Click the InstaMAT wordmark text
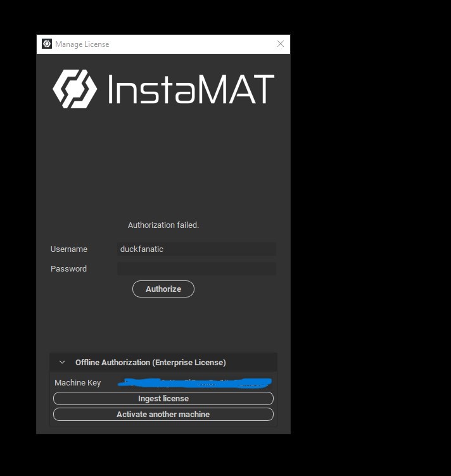The height and width of the screenshot is (476, 451). click(x=191, y=89)
